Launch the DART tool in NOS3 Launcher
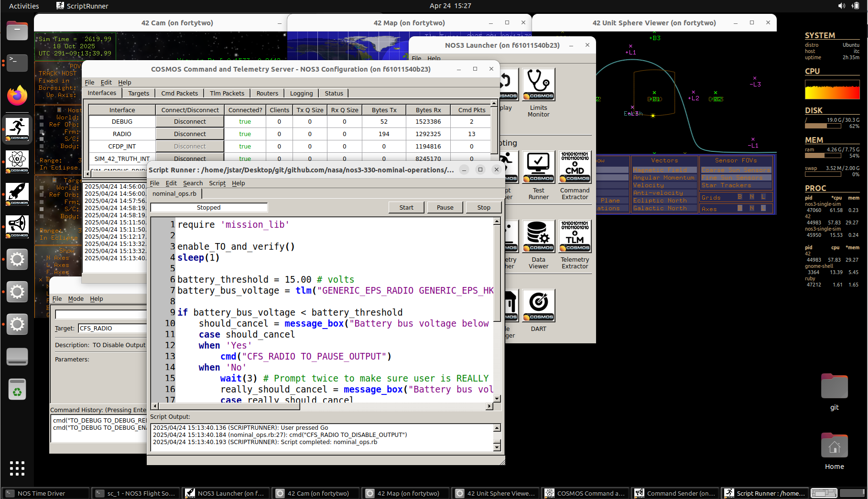 coord(539,306)
